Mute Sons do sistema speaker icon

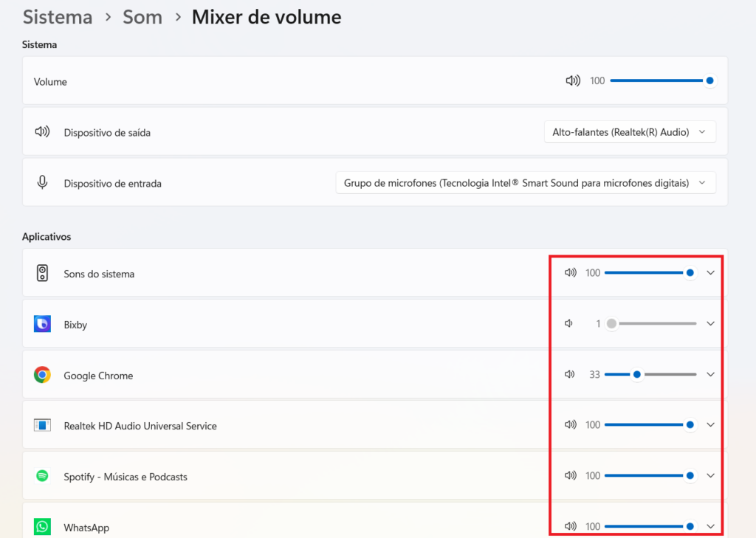(571, 273)
